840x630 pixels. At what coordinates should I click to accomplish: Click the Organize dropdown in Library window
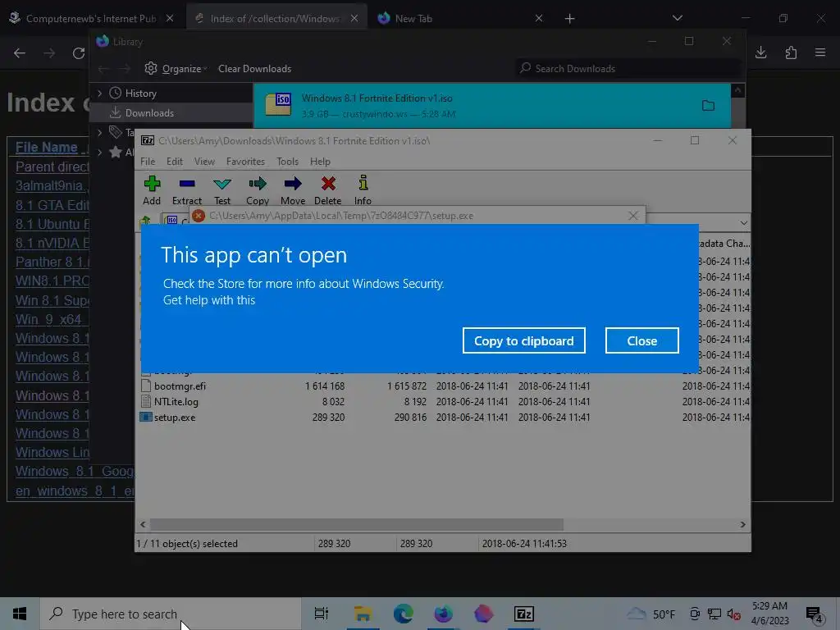(176, 69)
